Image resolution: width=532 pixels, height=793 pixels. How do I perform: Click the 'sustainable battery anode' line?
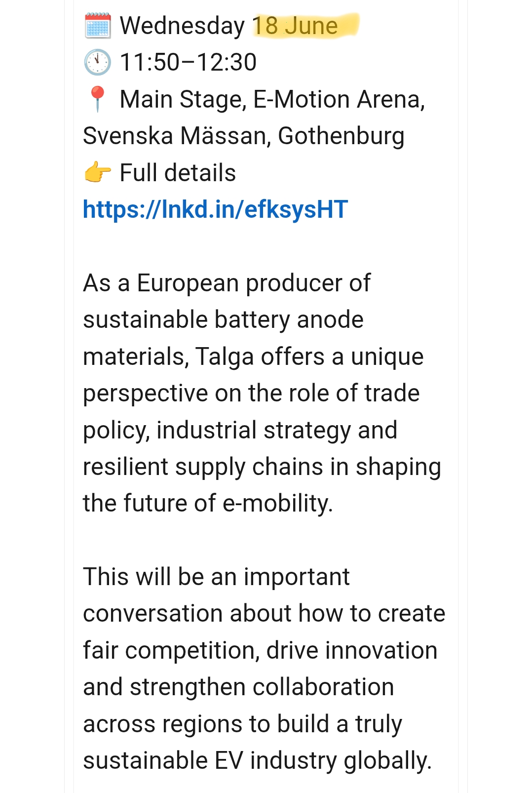tap(223, 319)
